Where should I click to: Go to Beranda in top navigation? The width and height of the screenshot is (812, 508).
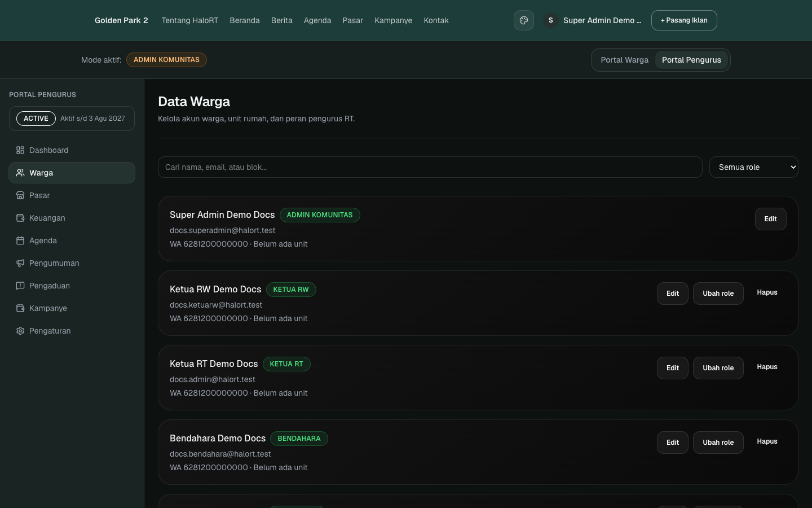[245, 20]
